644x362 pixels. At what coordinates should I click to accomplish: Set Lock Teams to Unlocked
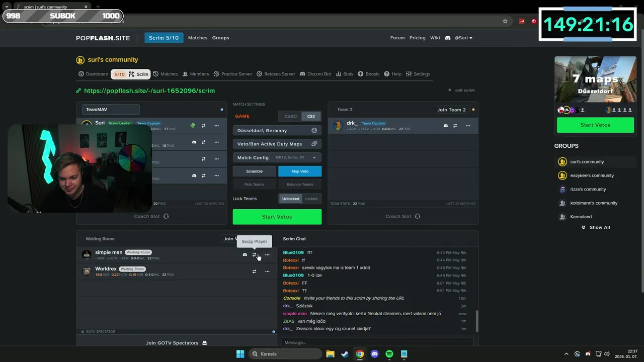(x=290, y=199)
